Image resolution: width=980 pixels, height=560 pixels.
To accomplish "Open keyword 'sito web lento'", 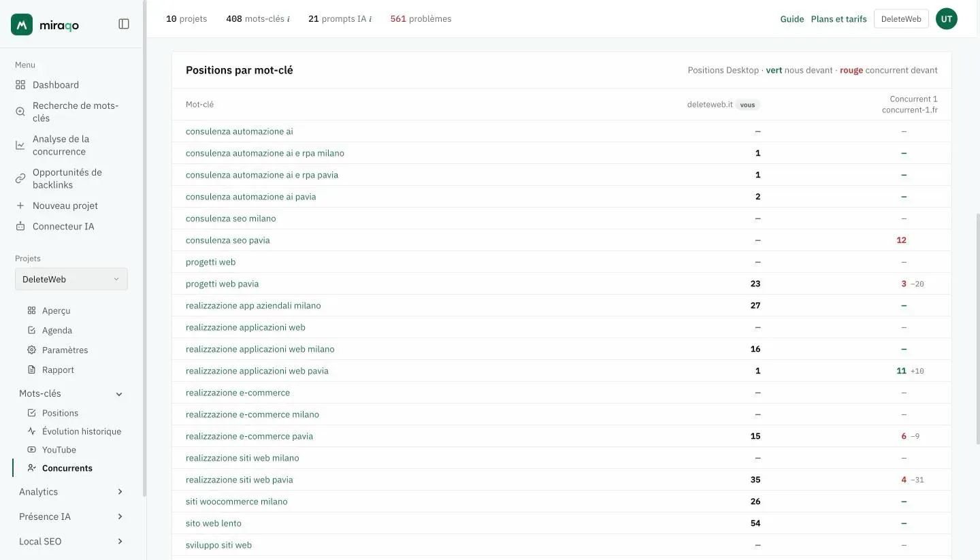I will 214,523.
